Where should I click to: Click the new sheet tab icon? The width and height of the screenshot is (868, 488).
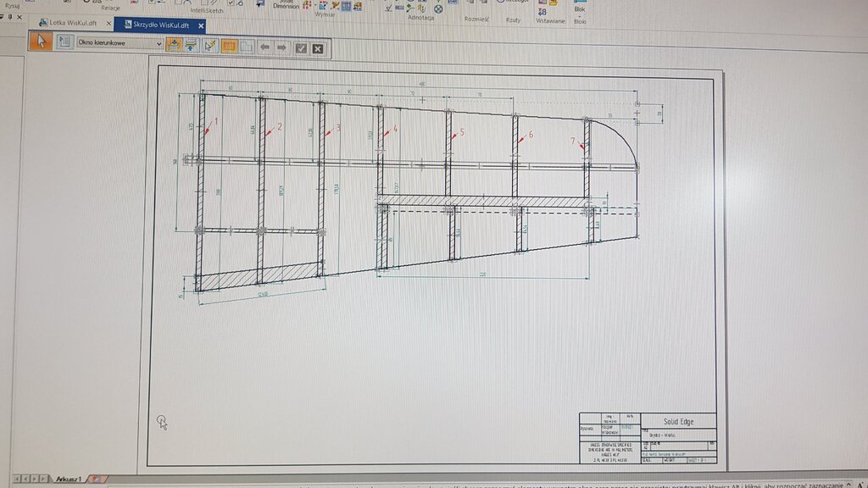click(97, 480)
